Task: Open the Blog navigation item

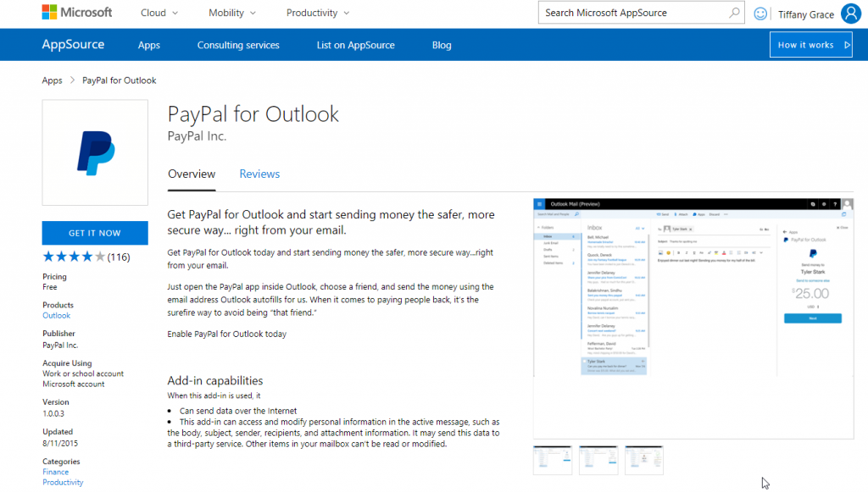Action: [x=442, y=44]
